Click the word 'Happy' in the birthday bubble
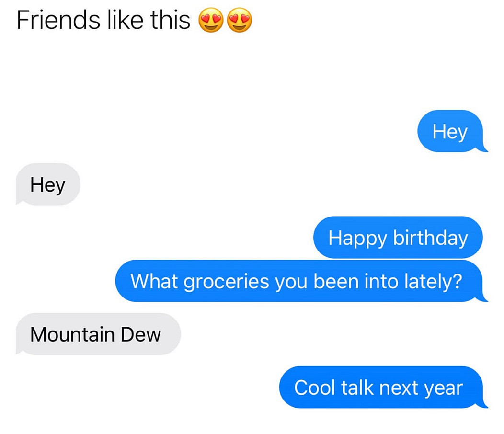 coord(357,239)
